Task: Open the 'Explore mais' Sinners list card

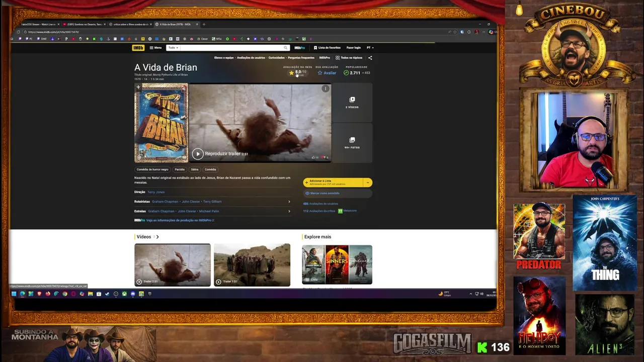Action: (337, 264)
